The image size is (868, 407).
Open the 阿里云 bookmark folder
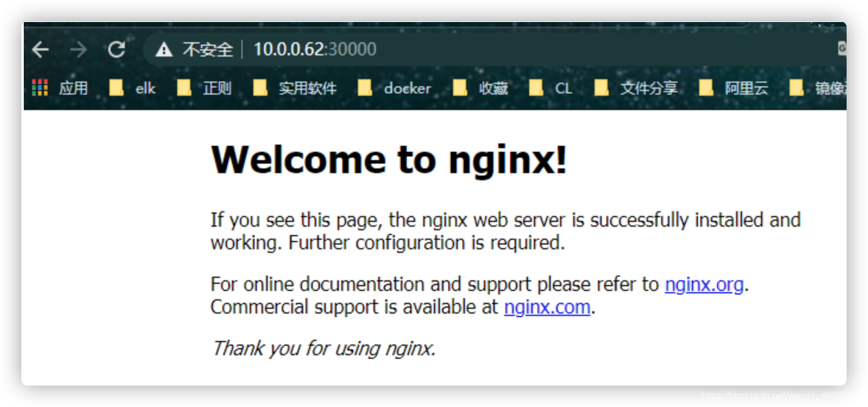pyautogui.click(x=734, y=88)
